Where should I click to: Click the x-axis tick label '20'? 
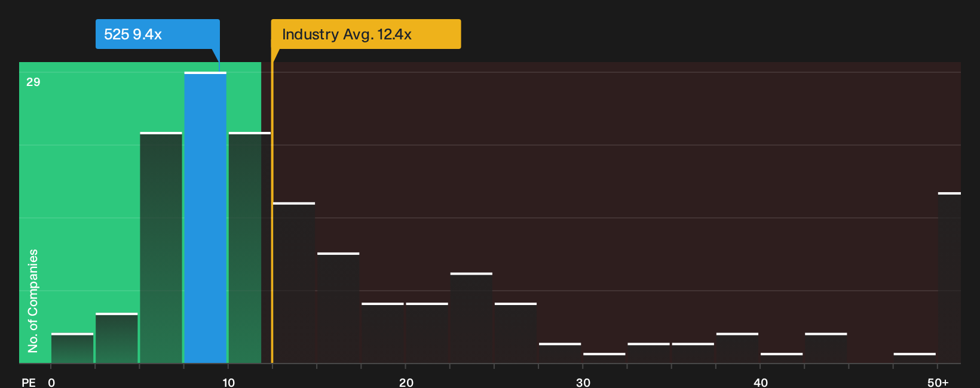pos(406,383)
